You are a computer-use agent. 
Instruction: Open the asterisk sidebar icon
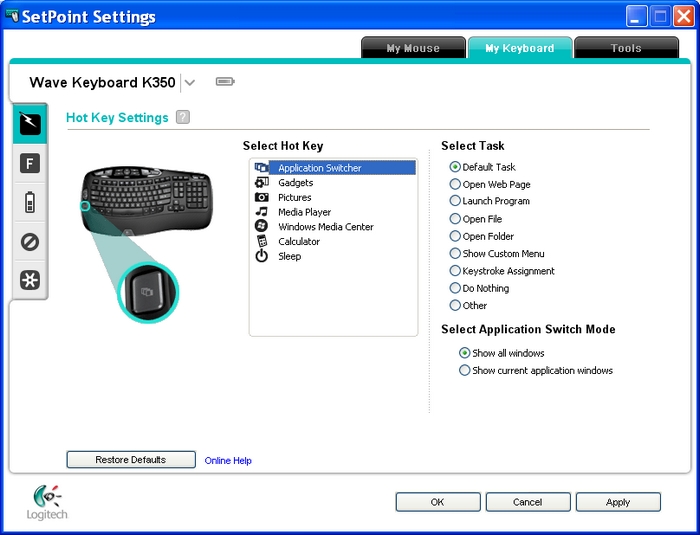pos(30,280)
